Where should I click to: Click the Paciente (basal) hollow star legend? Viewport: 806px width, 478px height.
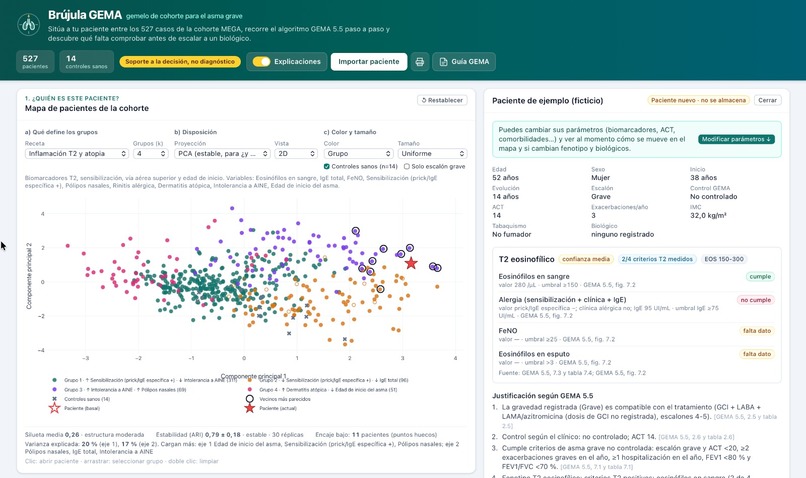[x=54, y=408]
